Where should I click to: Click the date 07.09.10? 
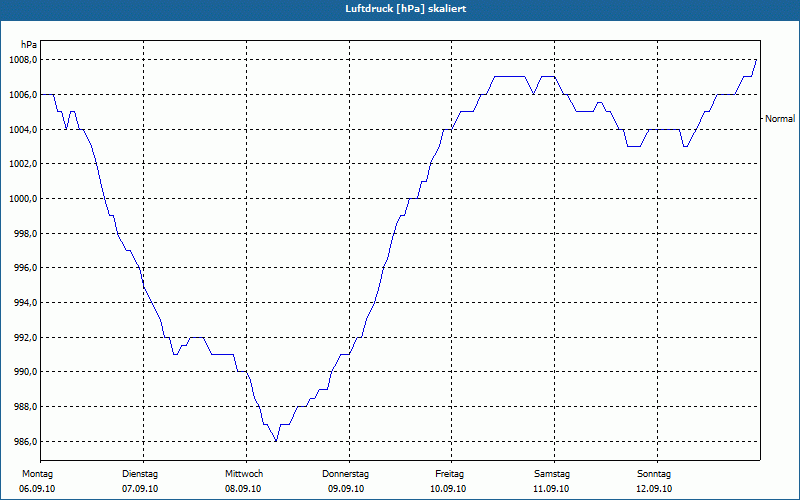click(140, 489)
